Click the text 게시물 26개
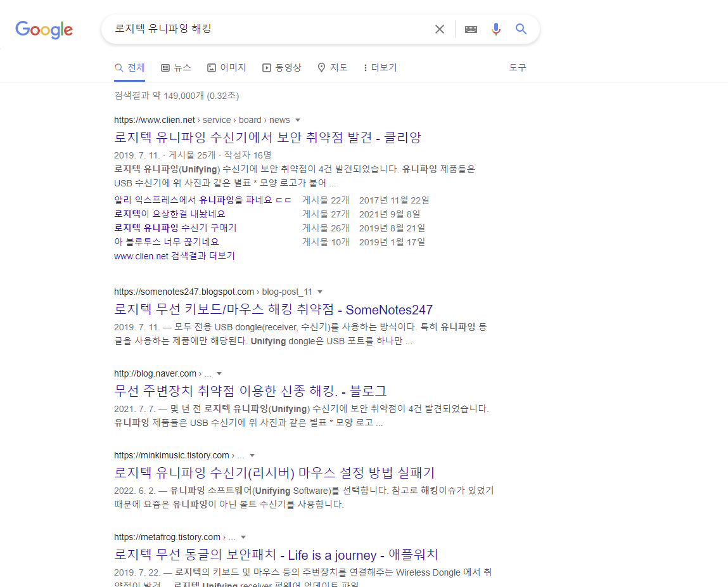 point(326,228)
